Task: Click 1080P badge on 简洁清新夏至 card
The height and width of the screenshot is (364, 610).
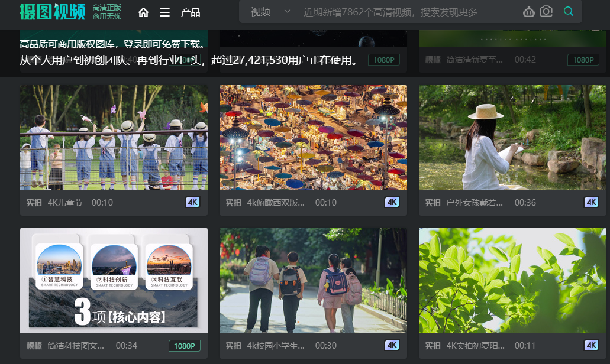Action: click(583, 60)
